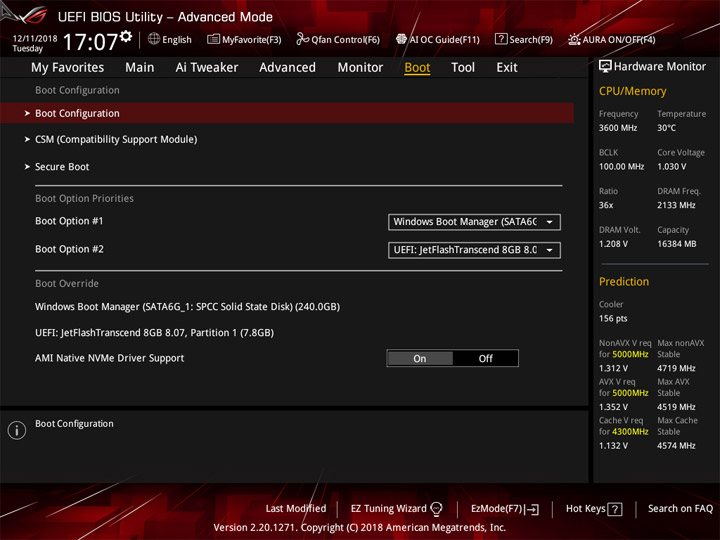Click the EzMode(F7) exit arrow icon

click(x=533, y=509)
